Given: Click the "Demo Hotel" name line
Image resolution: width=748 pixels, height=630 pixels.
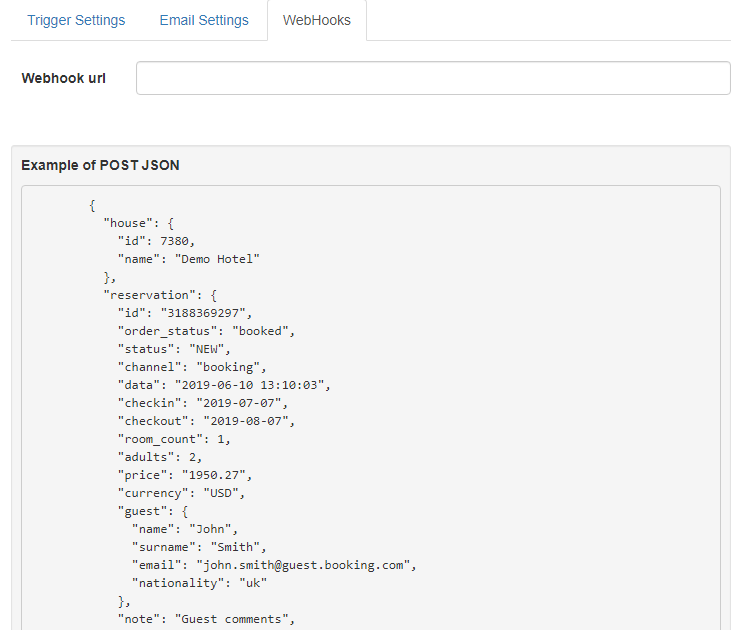Looking at the screenshot, I should pyautogui.click(x=189, y=259).
